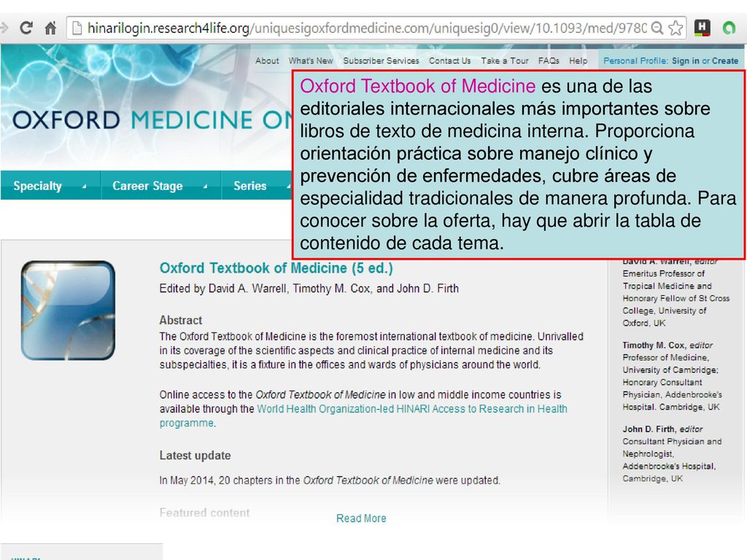Create a Personal Profile account
The width and height of the screenshot is (747, 560).
click(725, 61)
